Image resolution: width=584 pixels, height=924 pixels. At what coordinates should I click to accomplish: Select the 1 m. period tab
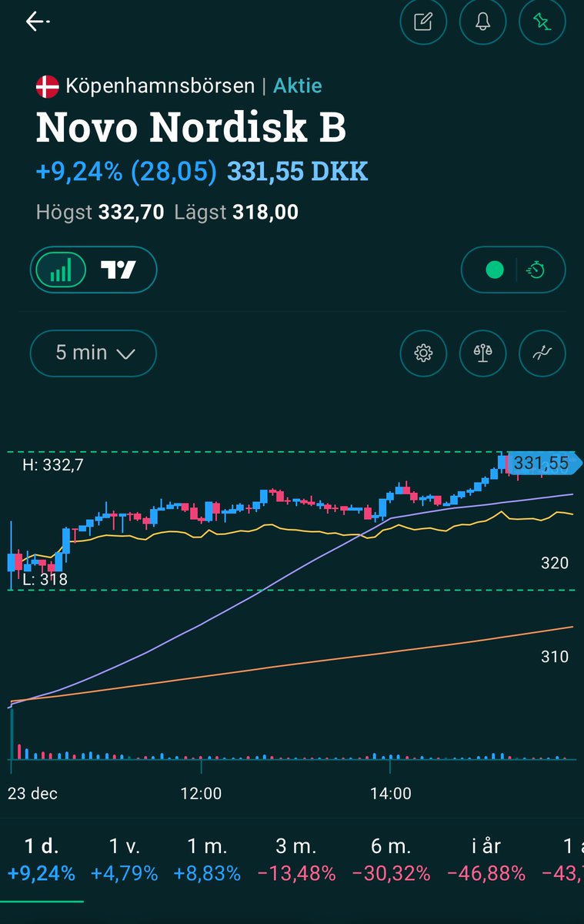pos(208,860)
